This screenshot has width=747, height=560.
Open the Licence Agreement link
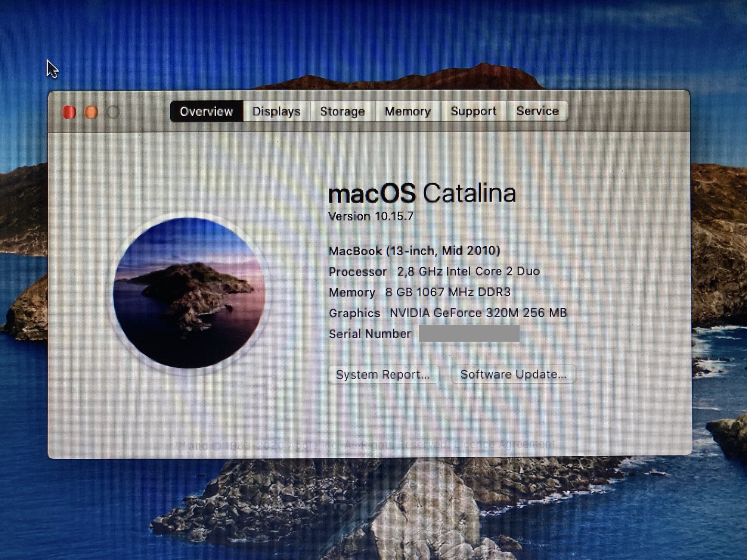(x=505, y=444)
